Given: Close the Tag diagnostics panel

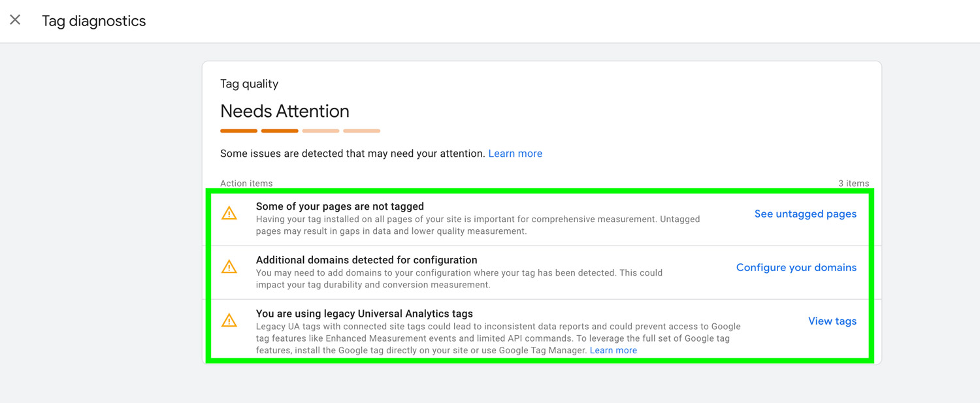Looking at the screenshot, I should click(15, 20).
